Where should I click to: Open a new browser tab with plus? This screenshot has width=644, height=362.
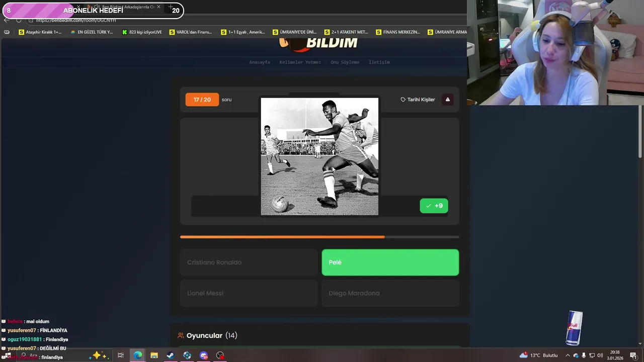coord(171,7)
